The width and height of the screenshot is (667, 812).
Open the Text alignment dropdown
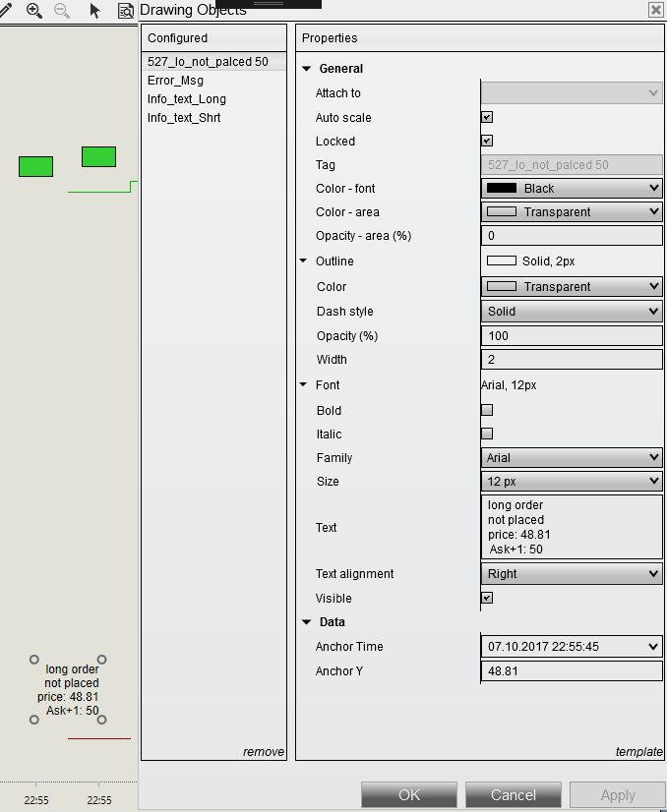[572, 574]
